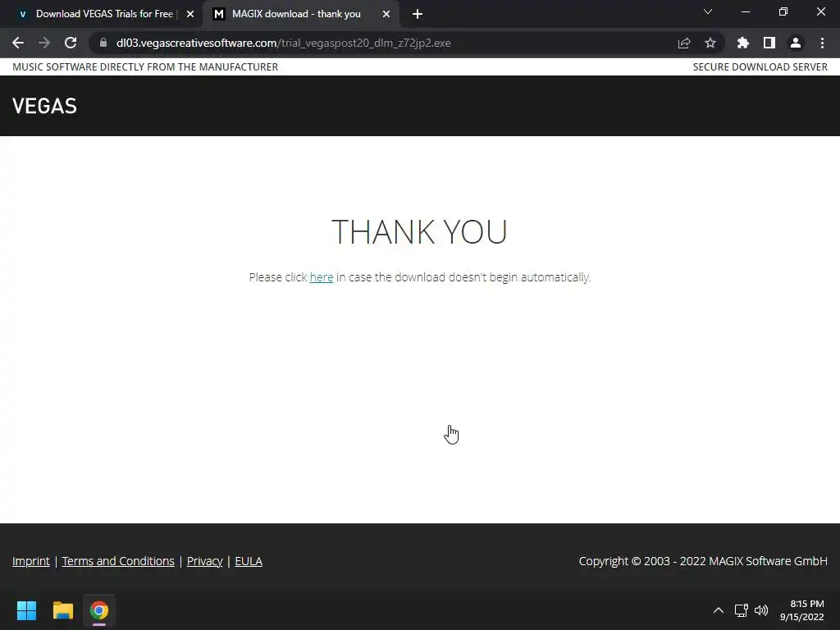Close the MAGIX download tab
Image resolution: width=840 pixels, height=630 pixels.
[x=386, y=14]
